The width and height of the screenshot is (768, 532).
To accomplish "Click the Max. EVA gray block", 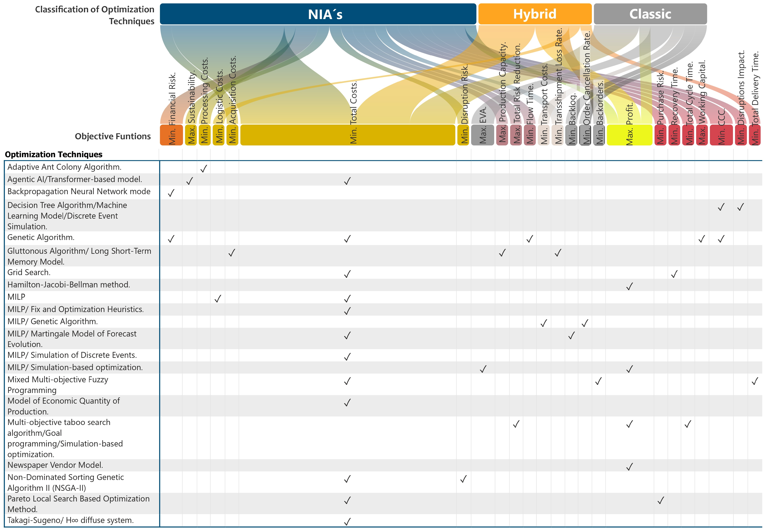I will click(482, 135).
